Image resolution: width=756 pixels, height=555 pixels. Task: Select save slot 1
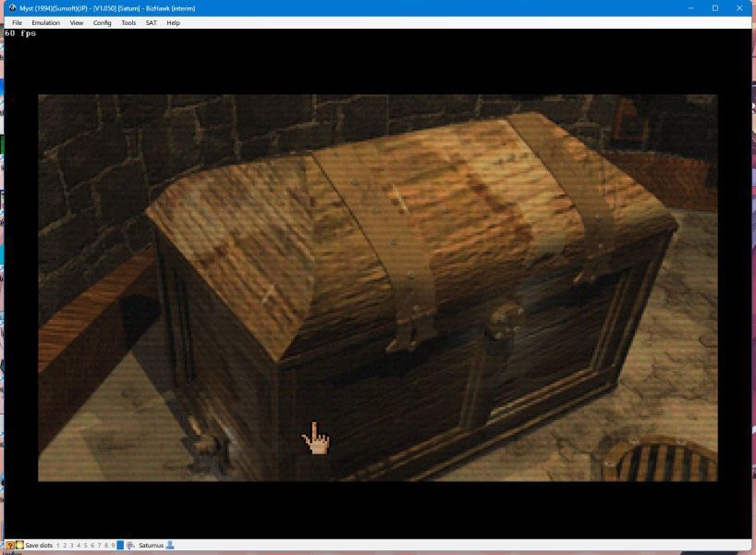[58, 546]
